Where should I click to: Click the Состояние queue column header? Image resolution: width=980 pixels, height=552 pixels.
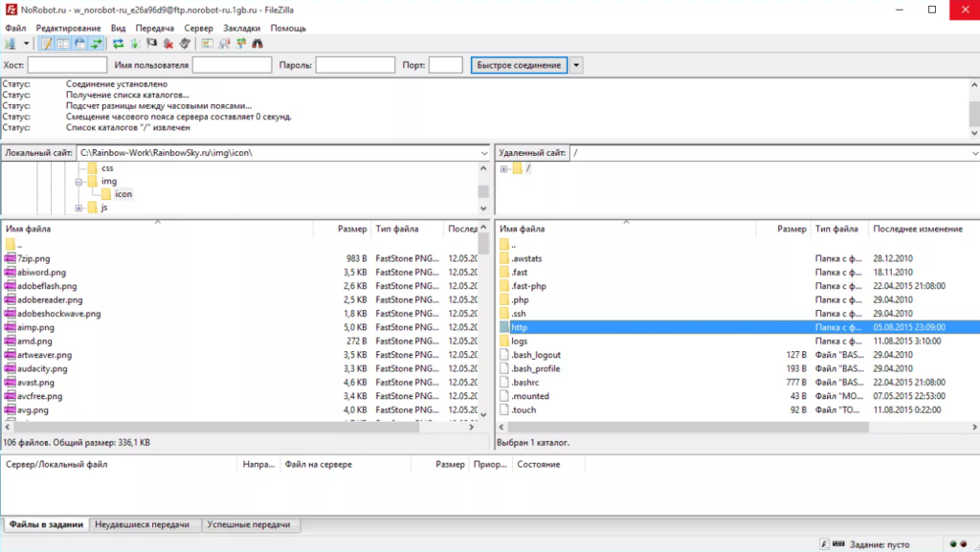[x=547, y=465]
